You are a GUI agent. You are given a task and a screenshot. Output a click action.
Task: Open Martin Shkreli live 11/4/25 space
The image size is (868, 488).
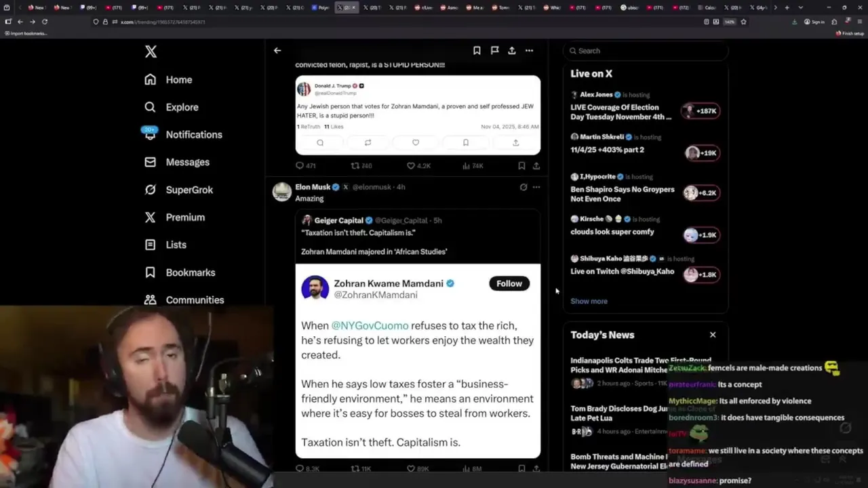pyautogui.click(x=607, y=150)
